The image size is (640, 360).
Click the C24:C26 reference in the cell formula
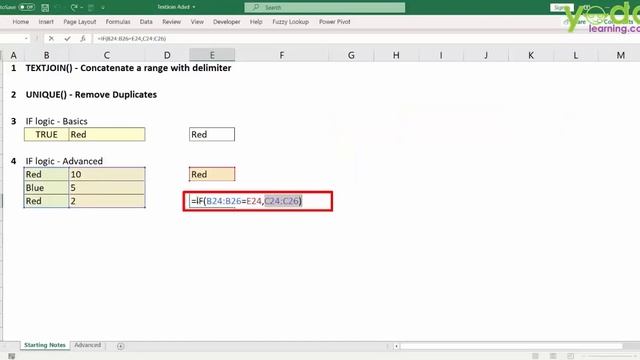(282, 201)
